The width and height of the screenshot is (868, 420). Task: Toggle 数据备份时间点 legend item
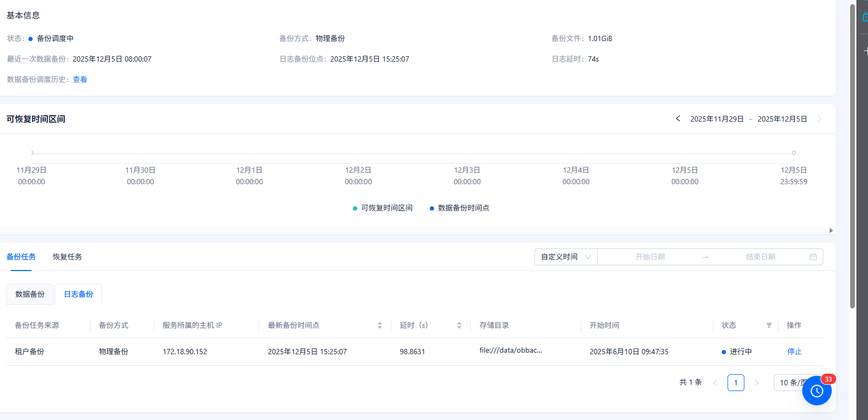click(460, 208)
